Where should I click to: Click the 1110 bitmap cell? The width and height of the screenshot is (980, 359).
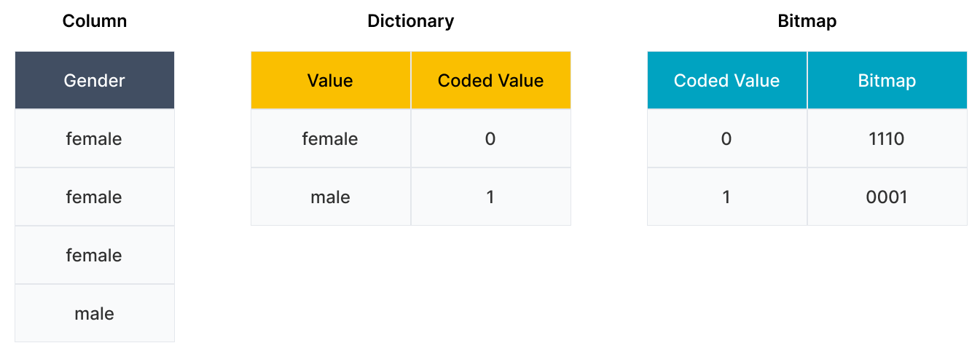887,138
